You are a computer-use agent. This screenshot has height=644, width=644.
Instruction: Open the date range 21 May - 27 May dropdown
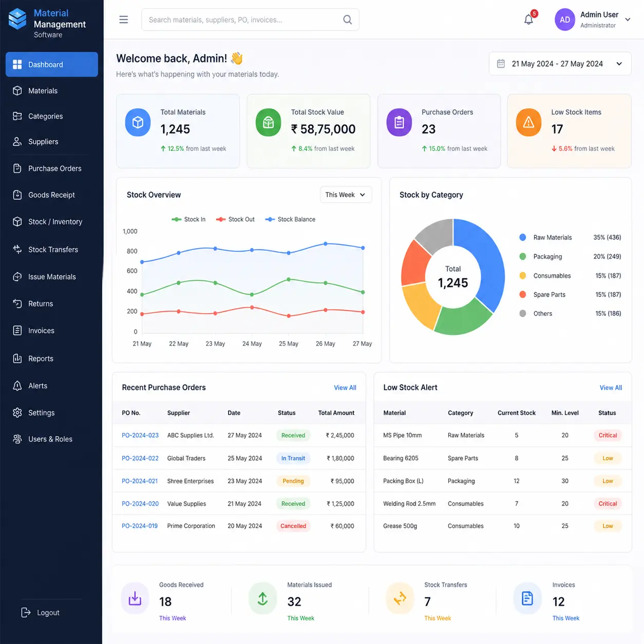tap(560, 64)
